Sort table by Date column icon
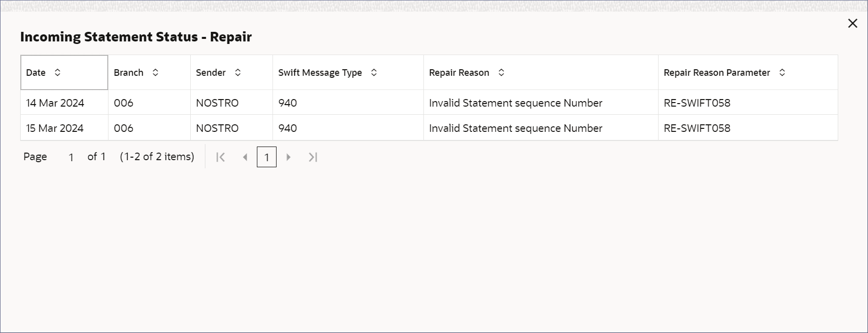The width and height of the screenshot is (868, 333). pyautogui.click(x=58, y=73)
